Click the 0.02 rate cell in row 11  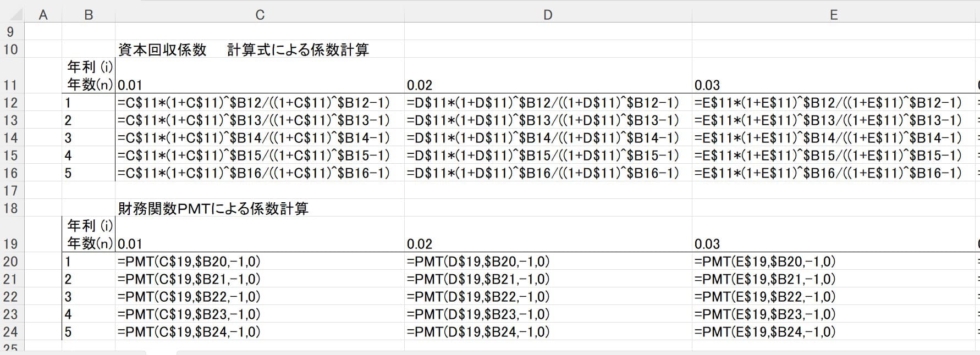click(420, 85)
